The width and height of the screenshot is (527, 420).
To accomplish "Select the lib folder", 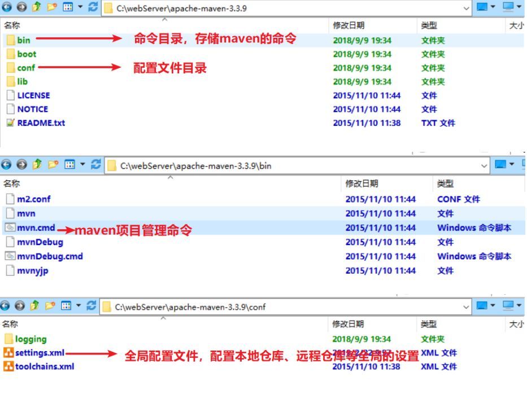I will 17,82.
